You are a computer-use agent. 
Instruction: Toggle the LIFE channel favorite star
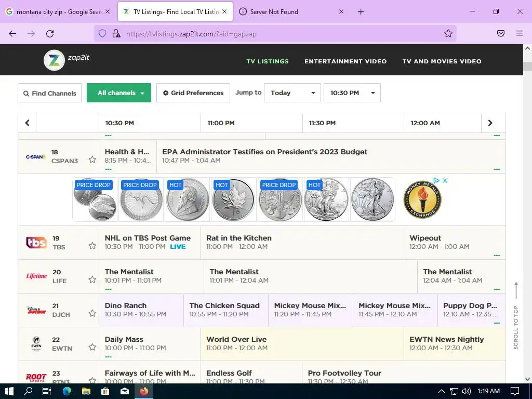pyautogui.click(x=92, y=280)
